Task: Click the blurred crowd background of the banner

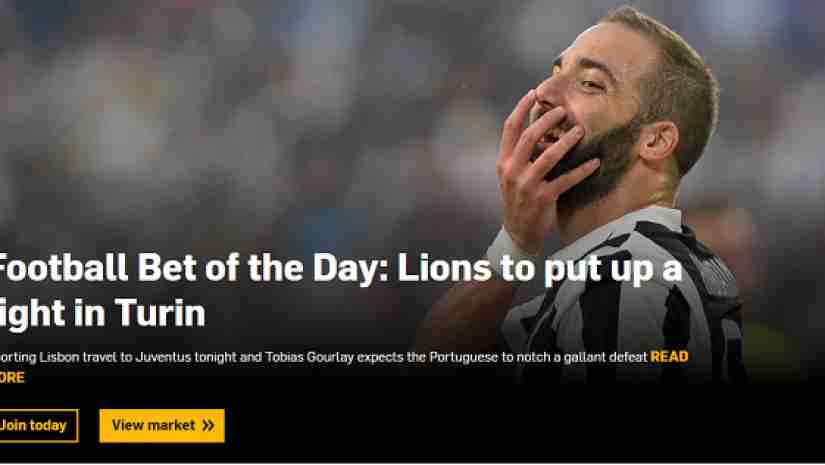Action: point(237,121)
